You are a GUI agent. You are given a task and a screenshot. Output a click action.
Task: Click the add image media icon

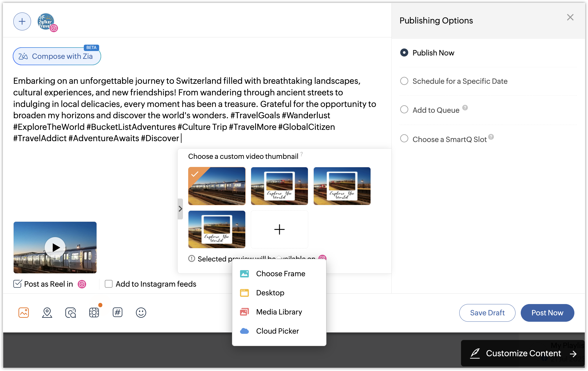tap(23, 312)
